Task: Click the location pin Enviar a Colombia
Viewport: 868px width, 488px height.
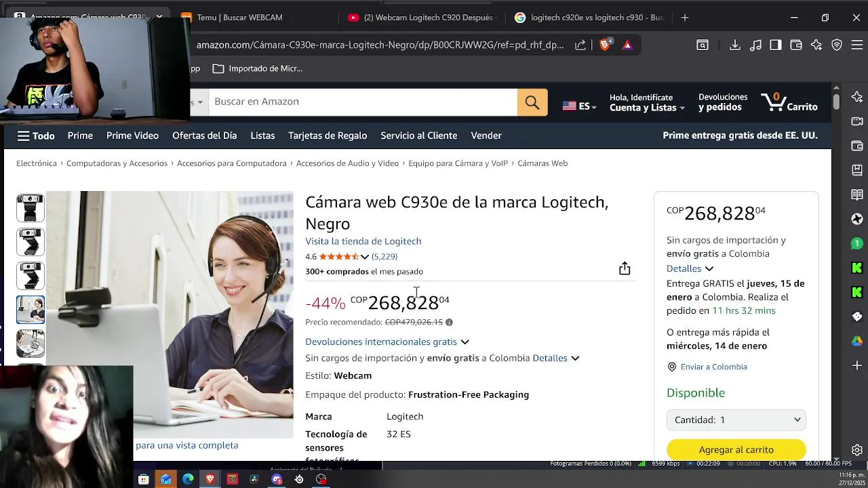Action: pyautogui.click(x=672, y=367)
